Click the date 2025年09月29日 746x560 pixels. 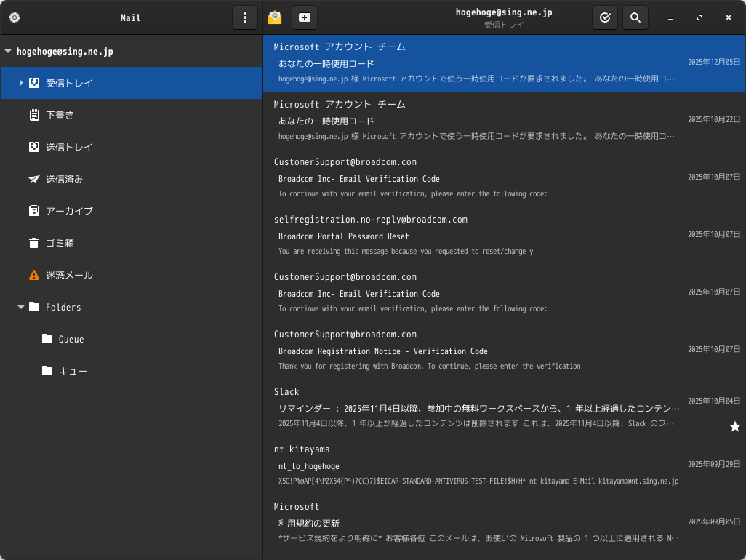pyautogui.click(x=714, y=465)
